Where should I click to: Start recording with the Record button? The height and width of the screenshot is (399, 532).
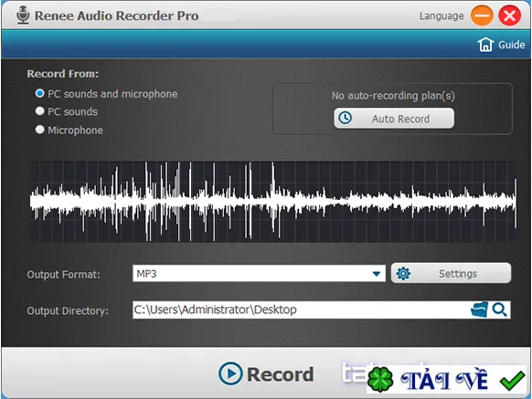pyautogui.click(x=266, y=374)
